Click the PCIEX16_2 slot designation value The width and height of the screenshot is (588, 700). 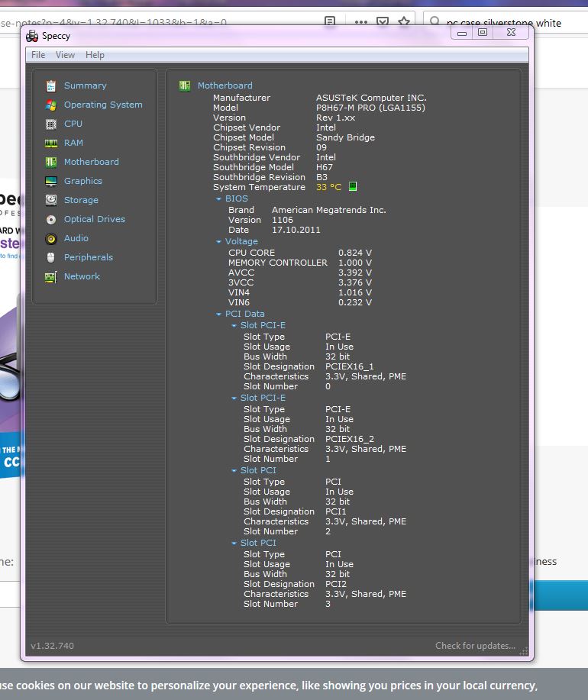350,439
